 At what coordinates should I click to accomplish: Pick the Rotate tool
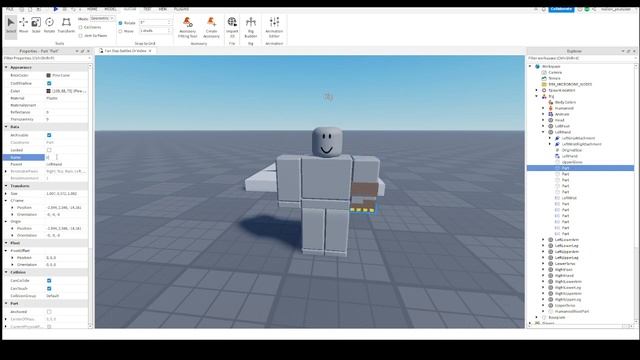click(49, 25)
